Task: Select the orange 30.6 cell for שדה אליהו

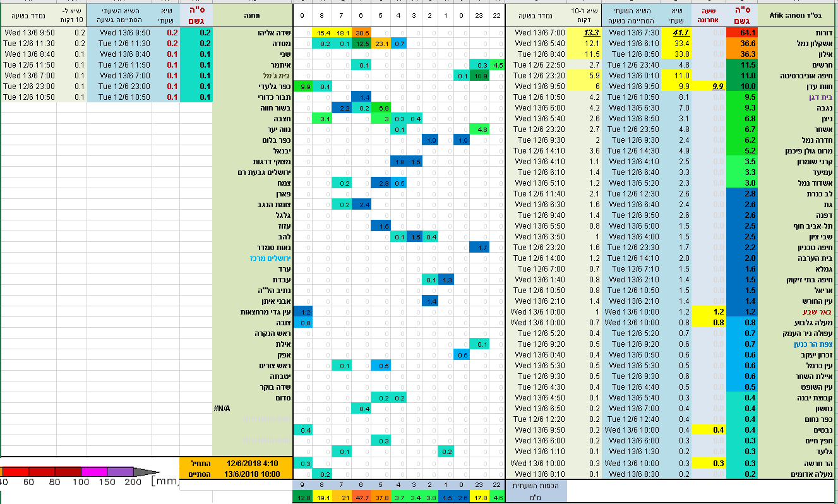Action: point(362,33)
